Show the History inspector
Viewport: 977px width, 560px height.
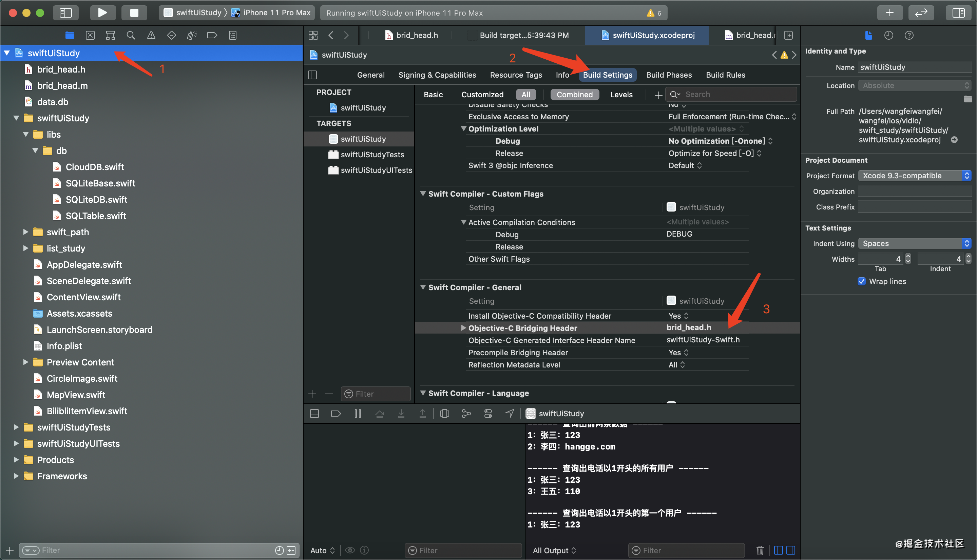(888, 35)
